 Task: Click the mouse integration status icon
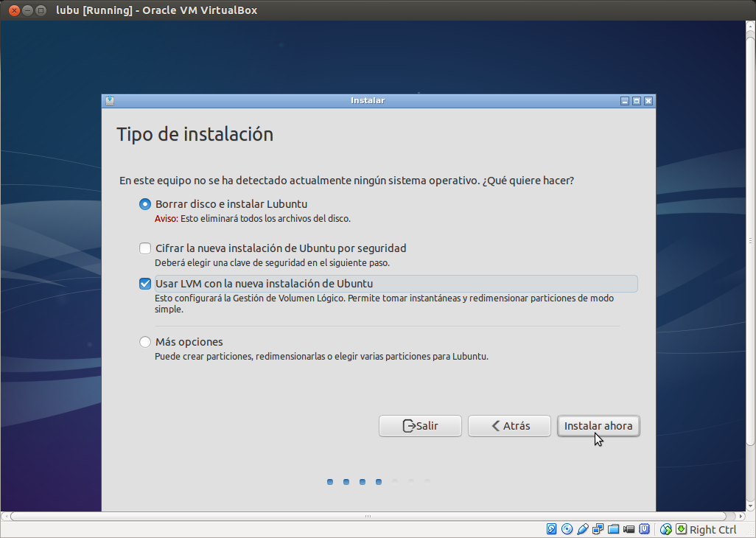click(666, 529)
